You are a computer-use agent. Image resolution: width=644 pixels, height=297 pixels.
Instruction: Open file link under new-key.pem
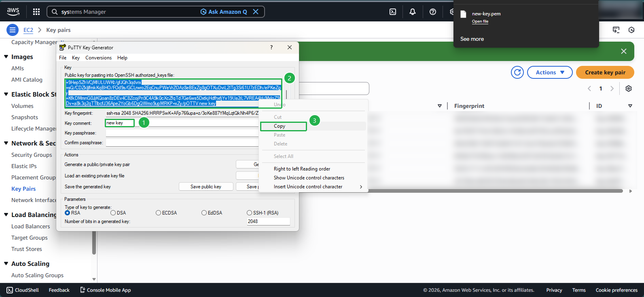coord(480,21)
